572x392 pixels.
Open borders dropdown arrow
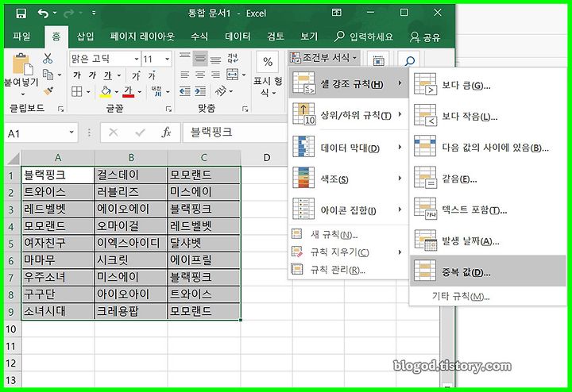tap(88, 92)
